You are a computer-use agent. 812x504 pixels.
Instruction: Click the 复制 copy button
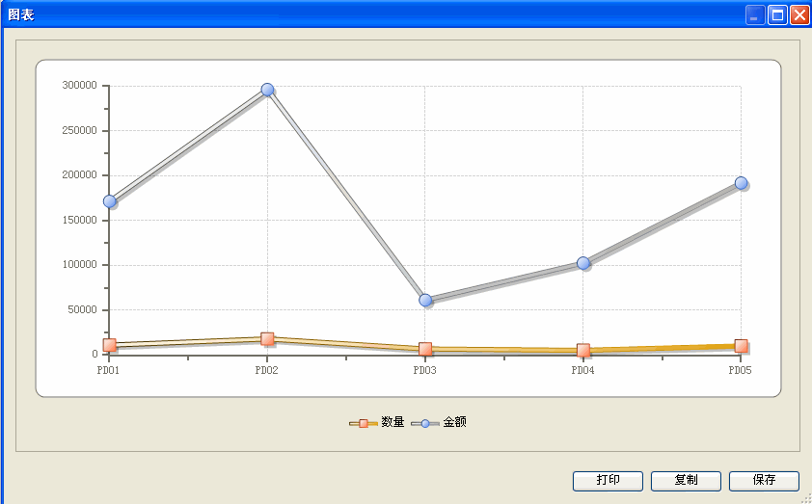(686, 481)
